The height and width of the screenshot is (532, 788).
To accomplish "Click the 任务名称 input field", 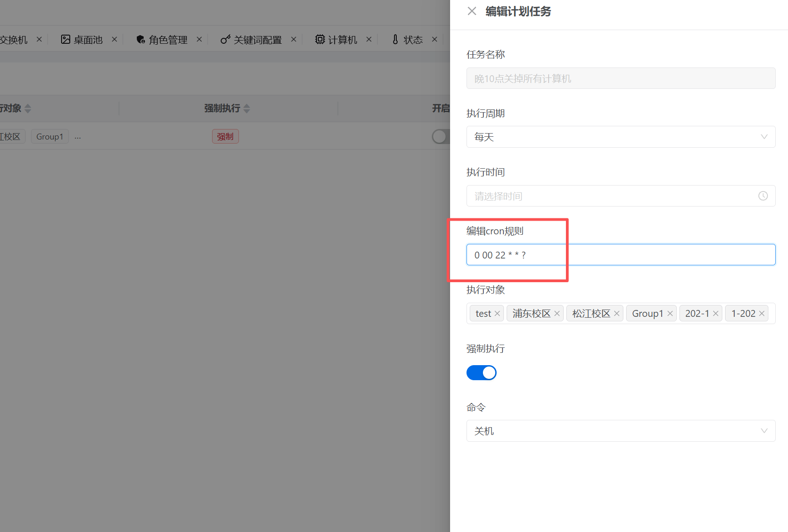I will [620, 78].
